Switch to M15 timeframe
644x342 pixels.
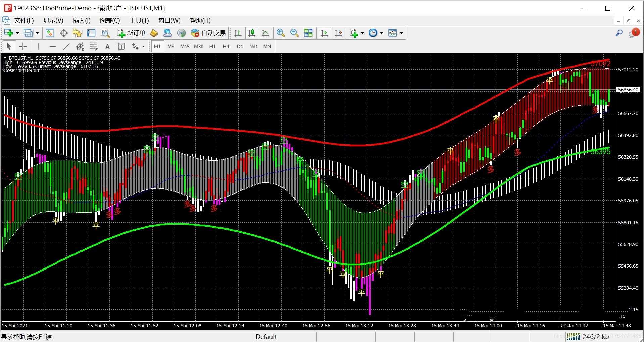[185, 46]
